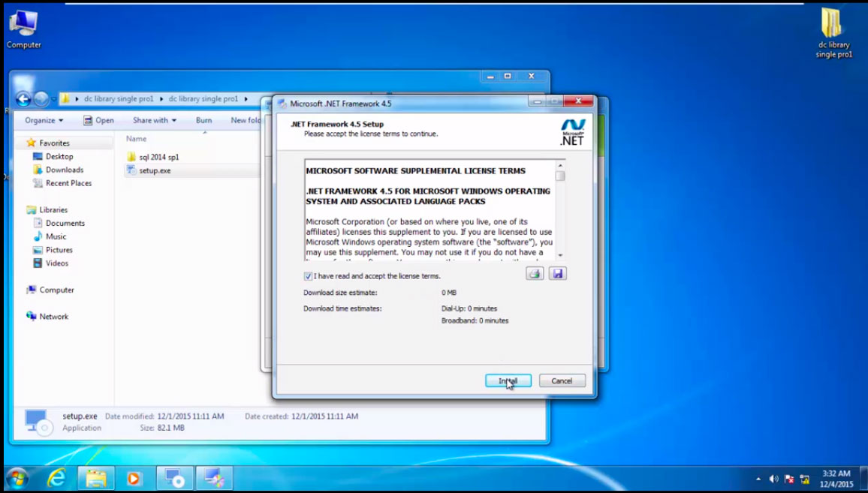Screen dimensions: 868x493
Task: Click the '0 MB' download size value
Action: point(449,292)
